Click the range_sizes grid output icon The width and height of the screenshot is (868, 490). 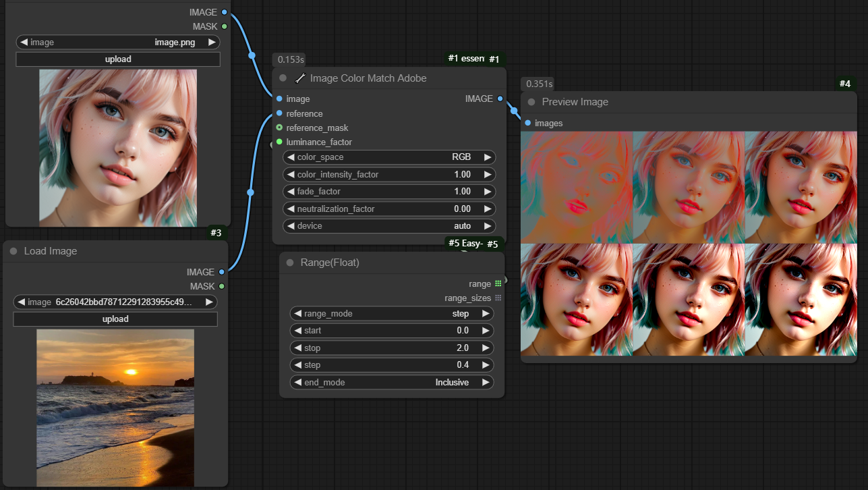498,298
